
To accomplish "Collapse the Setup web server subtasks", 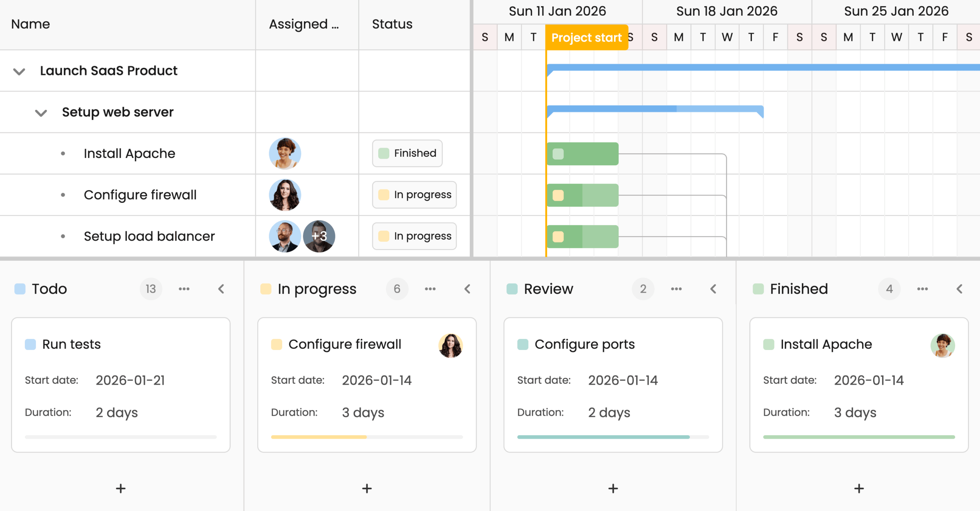I will (41, 112).
